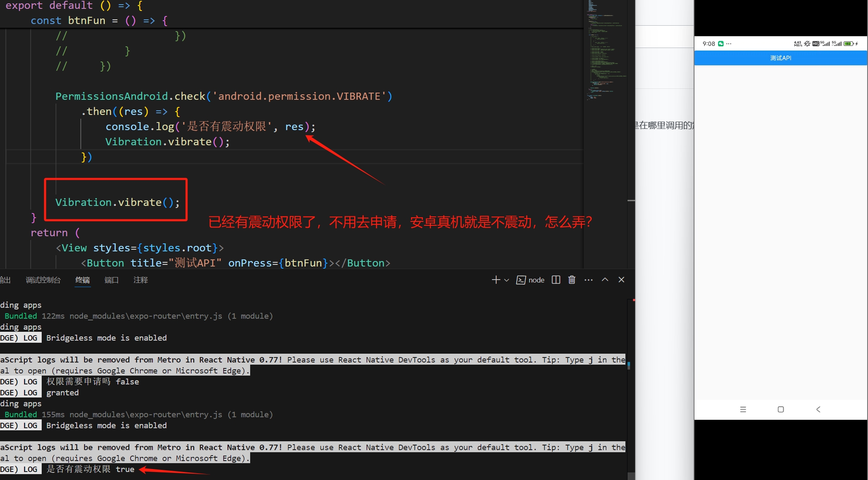868x480 pixels.
Task: Click first 'Bundled 122ms' terminal line
Action: coord(139,316)
